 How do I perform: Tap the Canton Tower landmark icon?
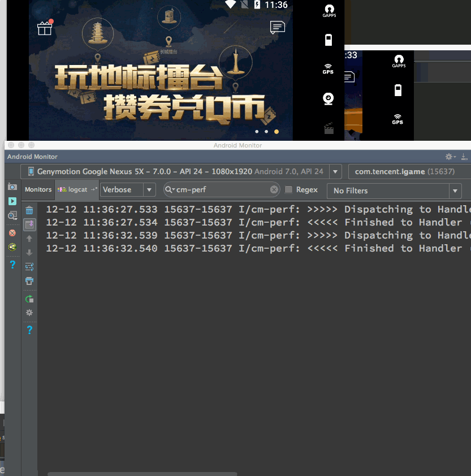tap(236, 62)
